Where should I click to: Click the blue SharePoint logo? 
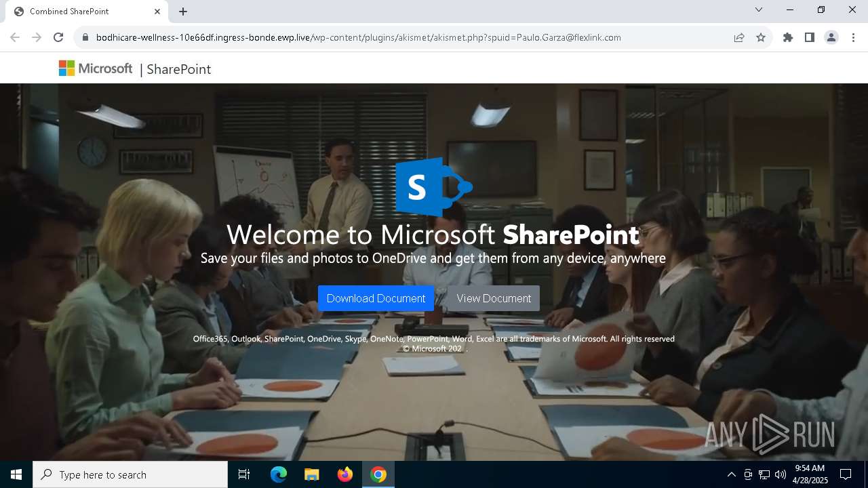[x=434, y=187]
